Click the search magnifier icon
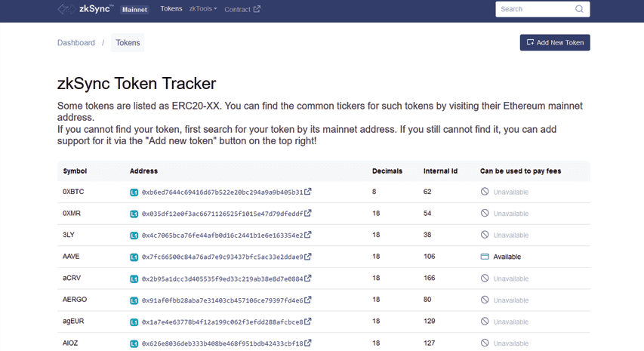644x351 pixels. click(x=579, y=9)
